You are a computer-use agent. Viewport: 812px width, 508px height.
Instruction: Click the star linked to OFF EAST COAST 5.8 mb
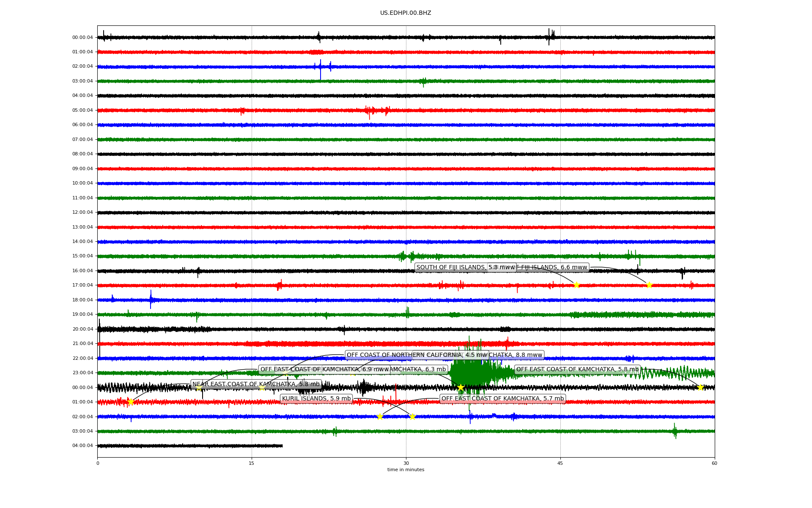coord(700,387)
